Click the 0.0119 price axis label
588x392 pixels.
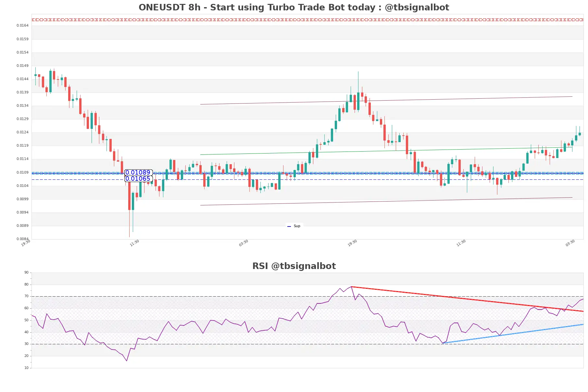point(22,145)
